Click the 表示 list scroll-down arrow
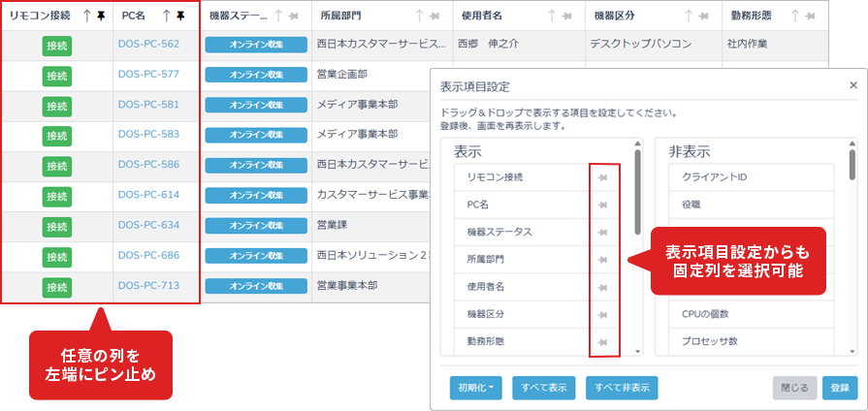868x411 pixels. 638,352
